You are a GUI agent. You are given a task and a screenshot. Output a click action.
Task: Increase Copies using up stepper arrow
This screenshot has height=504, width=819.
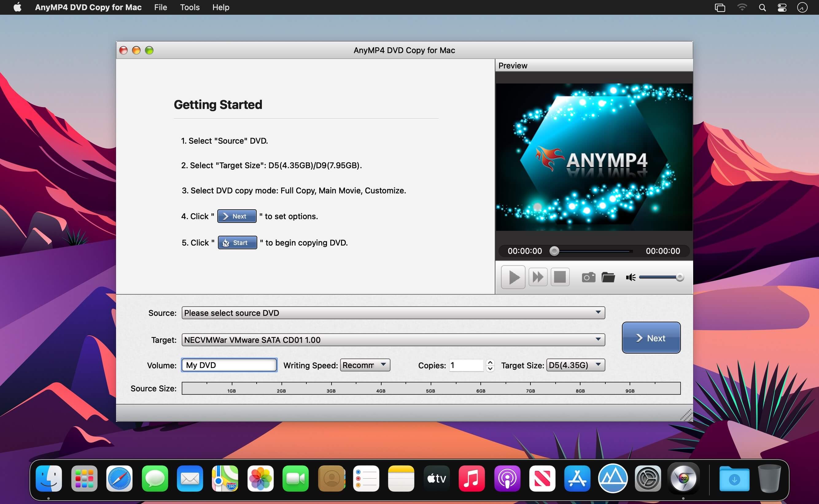[490, 362]
